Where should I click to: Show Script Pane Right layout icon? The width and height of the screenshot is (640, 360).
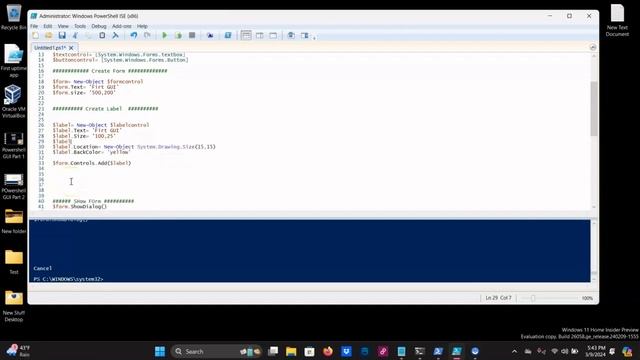[x=260, y=36]
